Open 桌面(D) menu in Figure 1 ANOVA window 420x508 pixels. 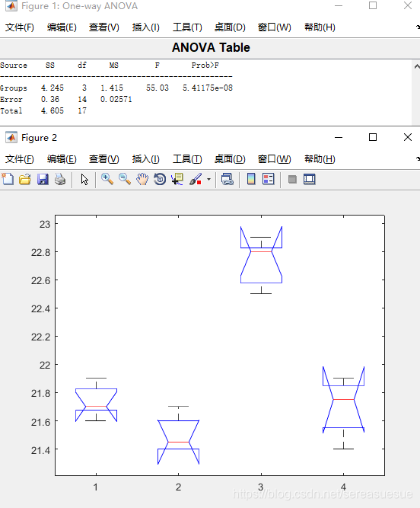(230, 27)
